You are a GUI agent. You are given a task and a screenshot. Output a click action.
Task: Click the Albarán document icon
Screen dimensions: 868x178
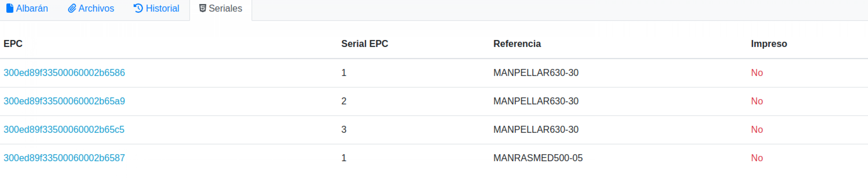pos(10,8)
